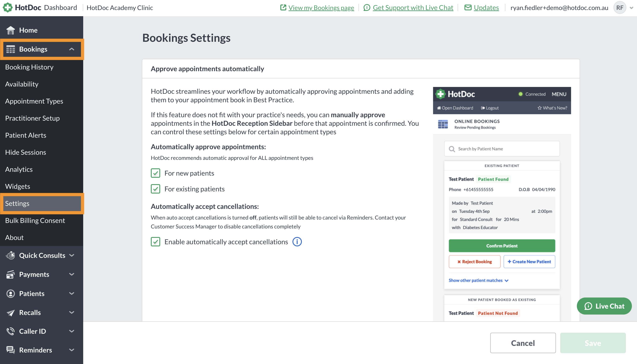Toggle Enable automatically accept cancellations checkbox
Screen dimensions: 637x364
click(x=155, y=242)
